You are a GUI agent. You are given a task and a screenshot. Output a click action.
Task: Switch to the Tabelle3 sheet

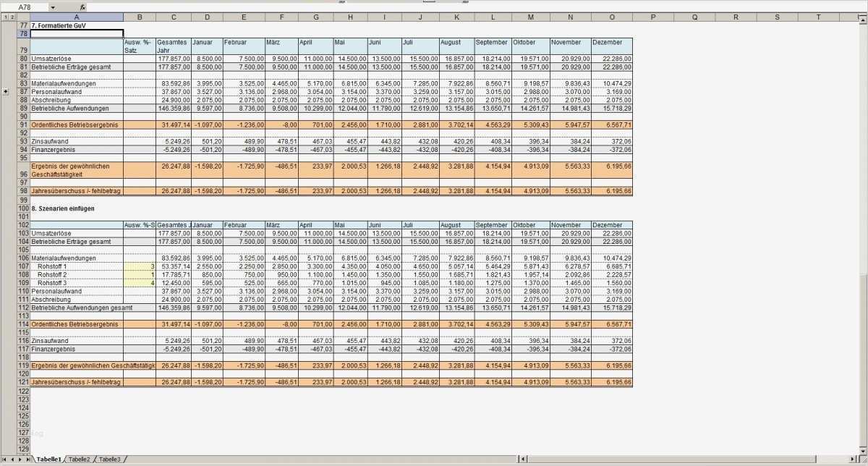point(109,459)
